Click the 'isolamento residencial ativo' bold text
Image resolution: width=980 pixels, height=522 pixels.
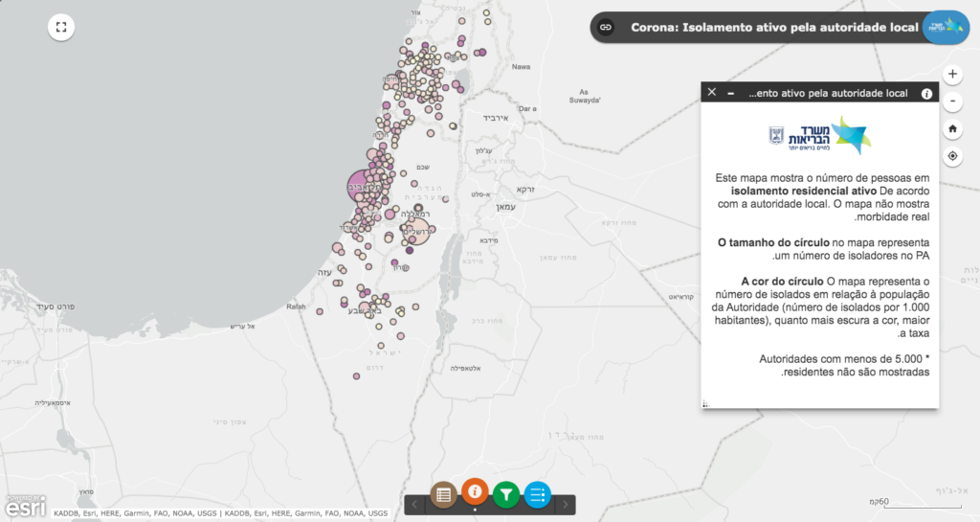pos(804,192)
